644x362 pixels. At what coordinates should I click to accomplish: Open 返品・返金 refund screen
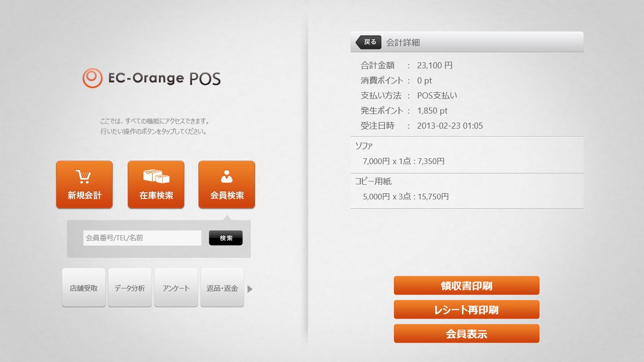[x=222, y=288]
